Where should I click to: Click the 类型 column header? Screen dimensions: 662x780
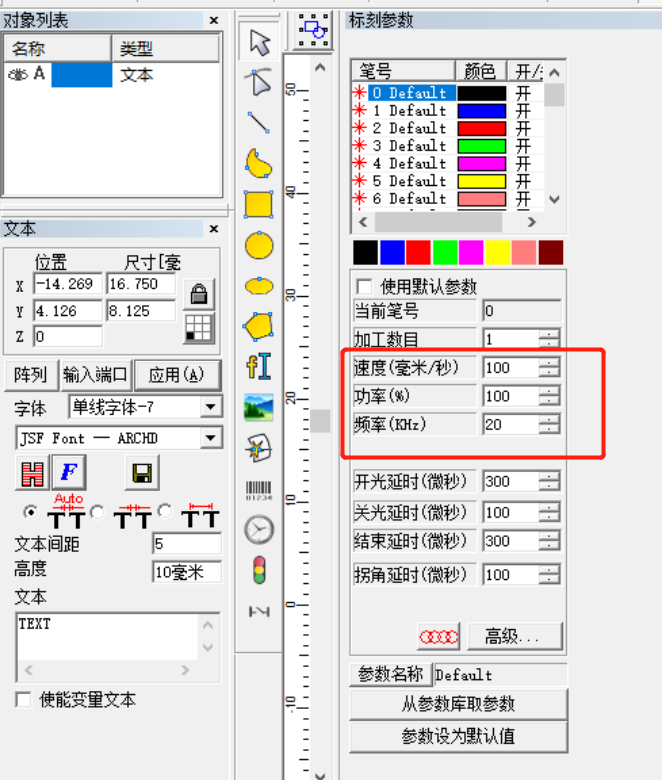[166, 49]
